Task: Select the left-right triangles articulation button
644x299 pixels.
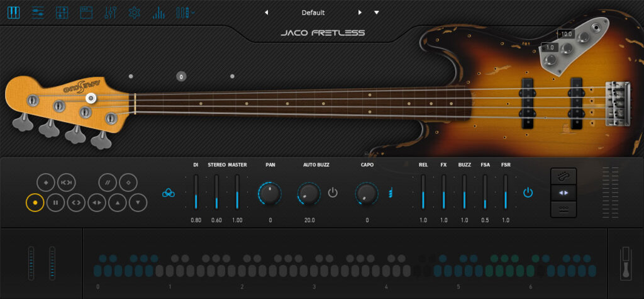Action: pyautogui.click(x=97, y=202)
